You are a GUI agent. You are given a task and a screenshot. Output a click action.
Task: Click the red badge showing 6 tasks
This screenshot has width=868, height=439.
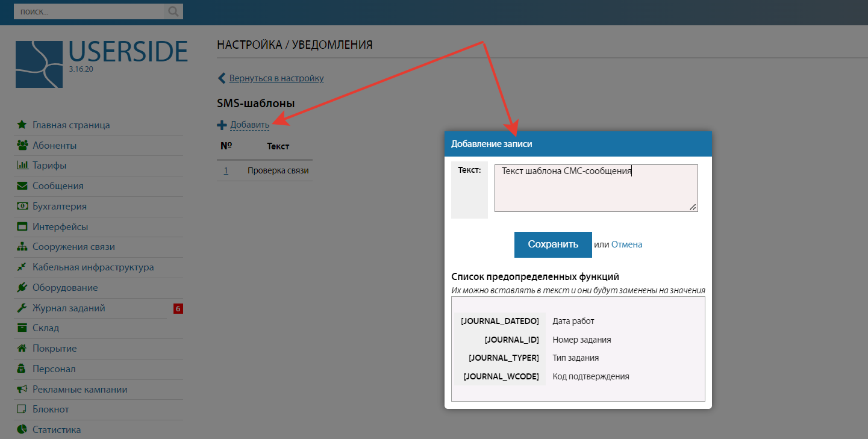point(178,309)
